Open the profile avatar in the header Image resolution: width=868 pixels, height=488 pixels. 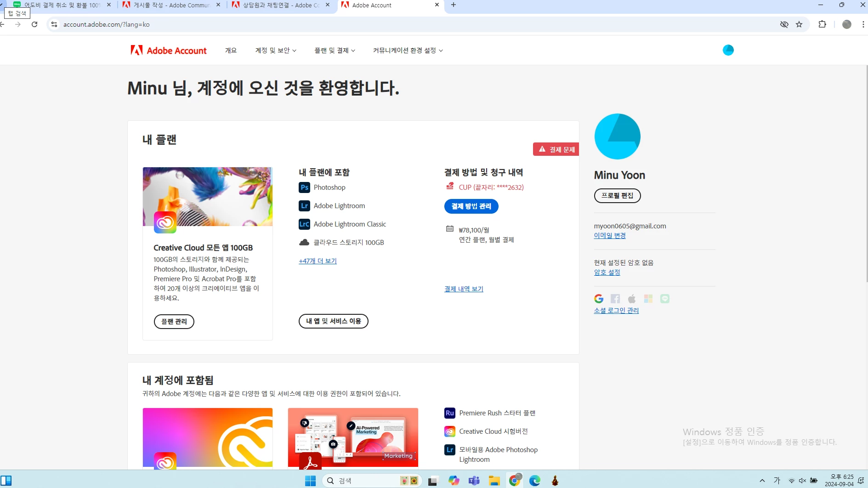728,50
